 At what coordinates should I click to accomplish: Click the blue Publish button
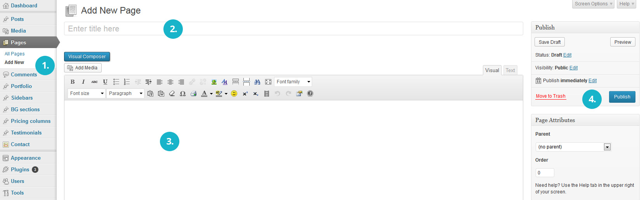622,97
